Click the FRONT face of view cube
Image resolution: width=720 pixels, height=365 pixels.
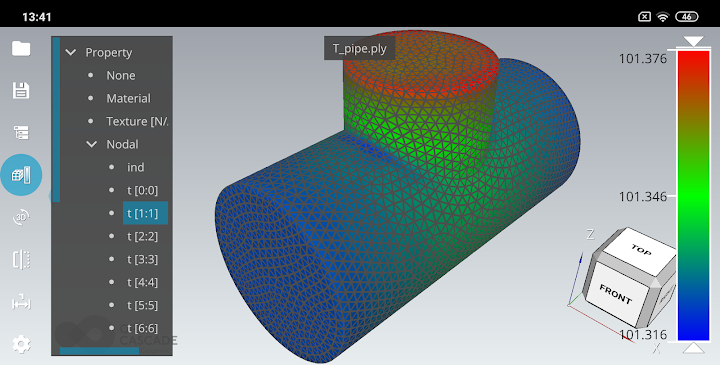coord(616,293)
